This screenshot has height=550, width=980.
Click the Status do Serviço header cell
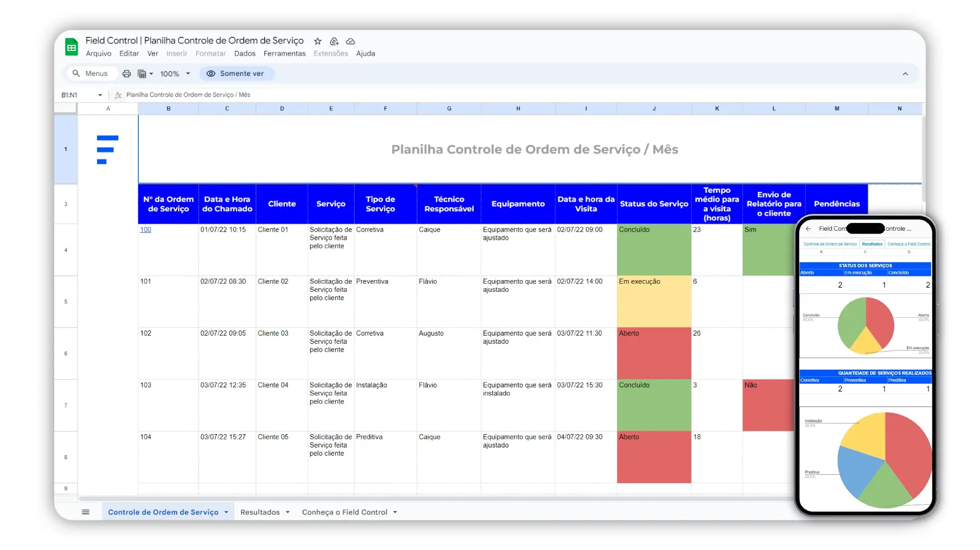tap(654, 204)
